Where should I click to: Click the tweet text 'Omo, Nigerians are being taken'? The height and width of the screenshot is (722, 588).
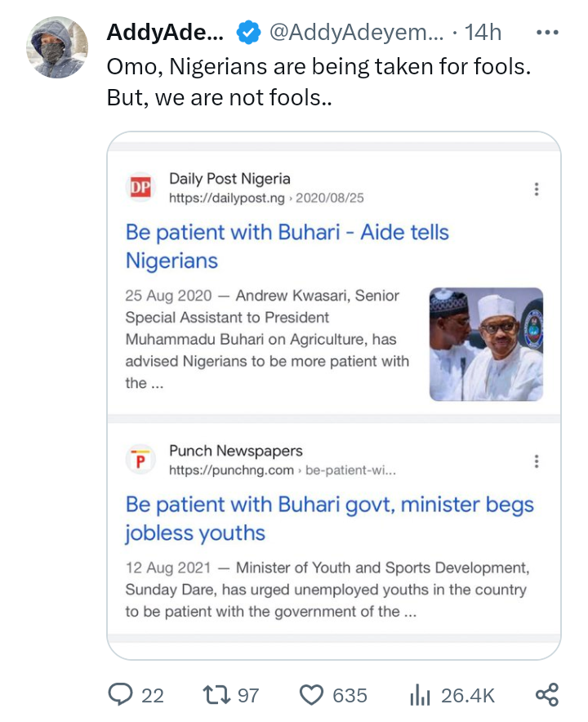point(318,67)
